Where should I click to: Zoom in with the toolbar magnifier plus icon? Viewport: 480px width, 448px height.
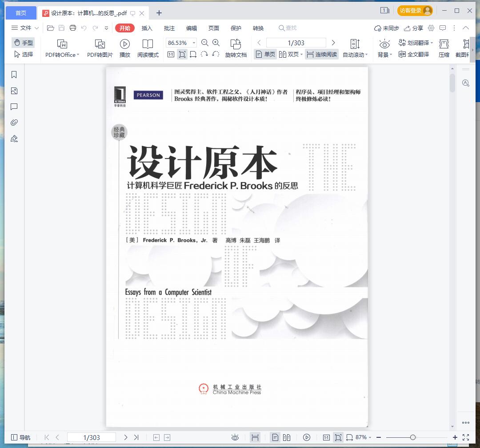click(x=216, y=43)
